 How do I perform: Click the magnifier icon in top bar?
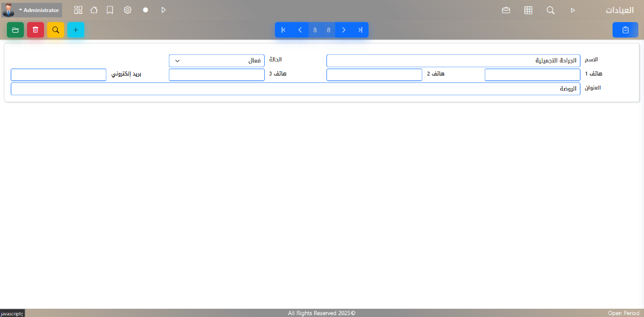tap(550, 10)
